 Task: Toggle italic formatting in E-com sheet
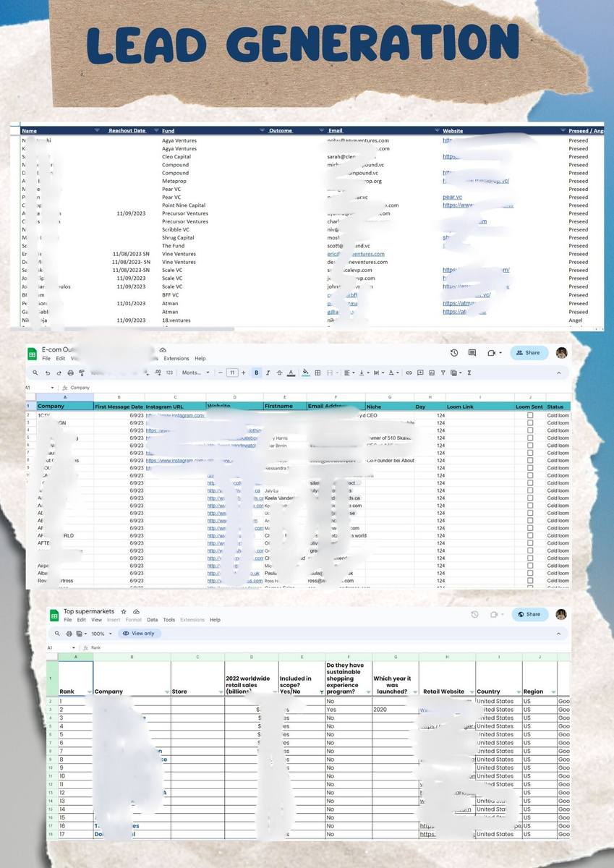(x=268, y=373)
